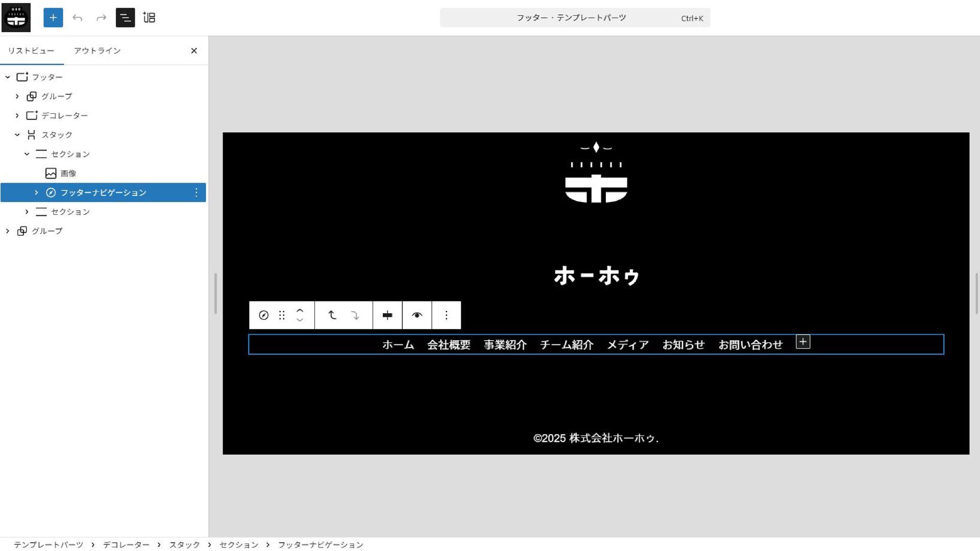980x551 pixels.
Task: Toggle the list view button
Action: click(x=125, y=18)
